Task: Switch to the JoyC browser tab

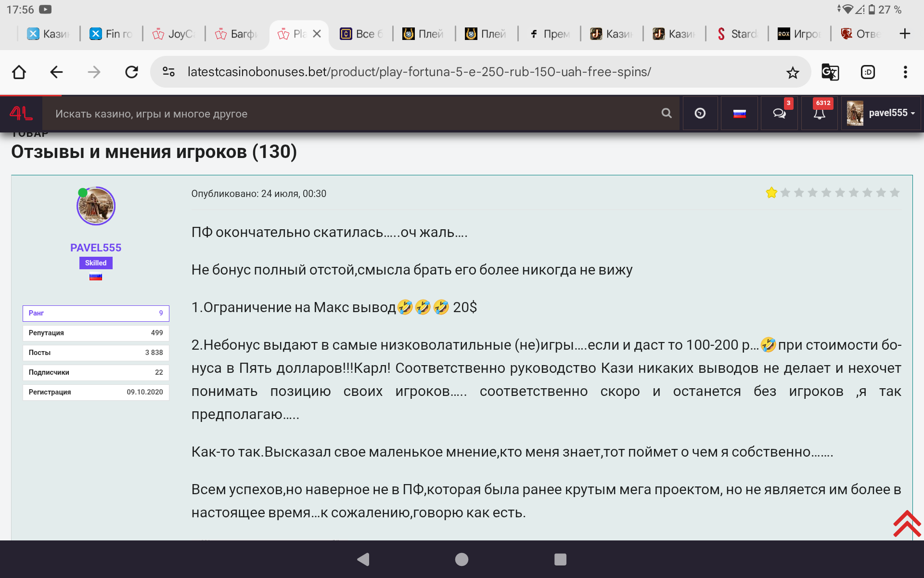Action: (174, 34)
